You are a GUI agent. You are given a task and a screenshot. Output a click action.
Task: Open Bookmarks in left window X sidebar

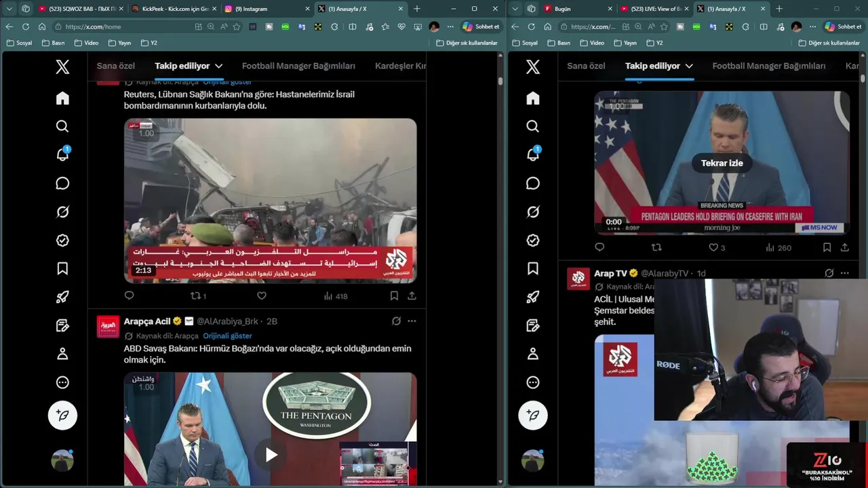tap(62, 269)
